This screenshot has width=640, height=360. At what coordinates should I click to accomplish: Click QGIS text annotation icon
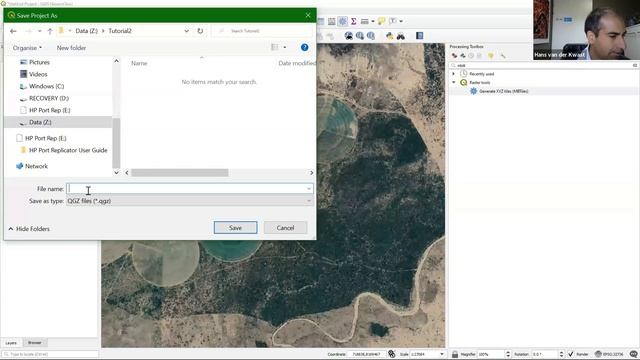point(393,21)
